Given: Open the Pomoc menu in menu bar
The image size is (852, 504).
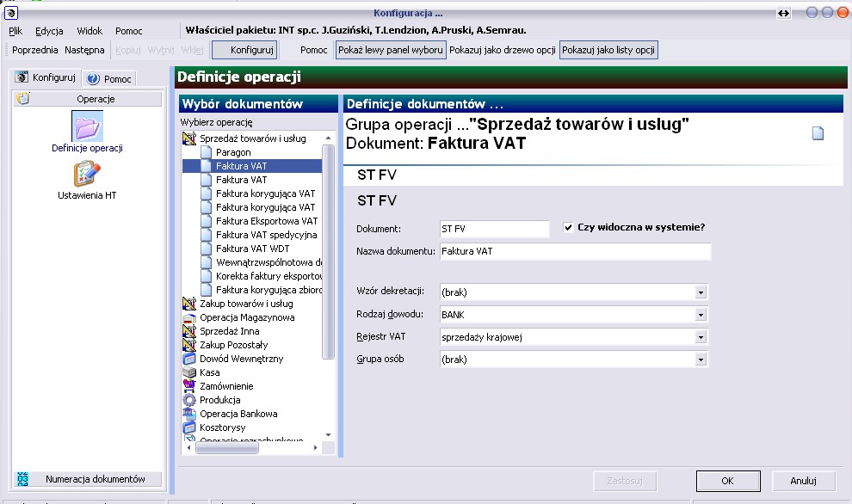Looking at the screenshot, I should (129, 31).
